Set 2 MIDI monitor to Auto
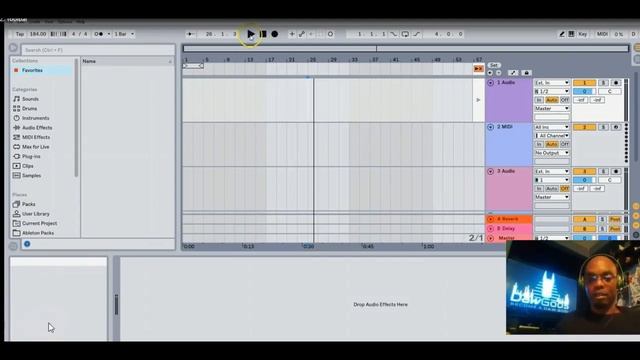The height and width of the screenshot is (360, 640). (x=551, y=144)
